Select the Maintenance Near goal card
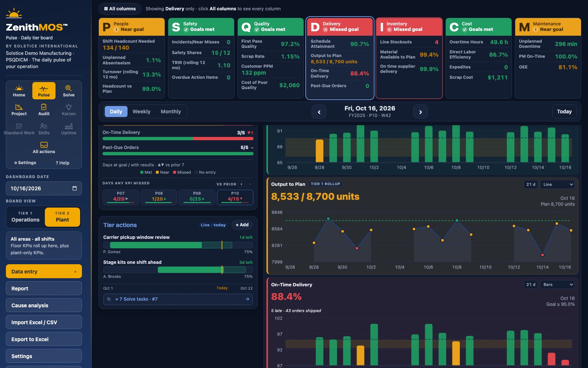Viewport: 588px width, 368px height. pos(548,58)
